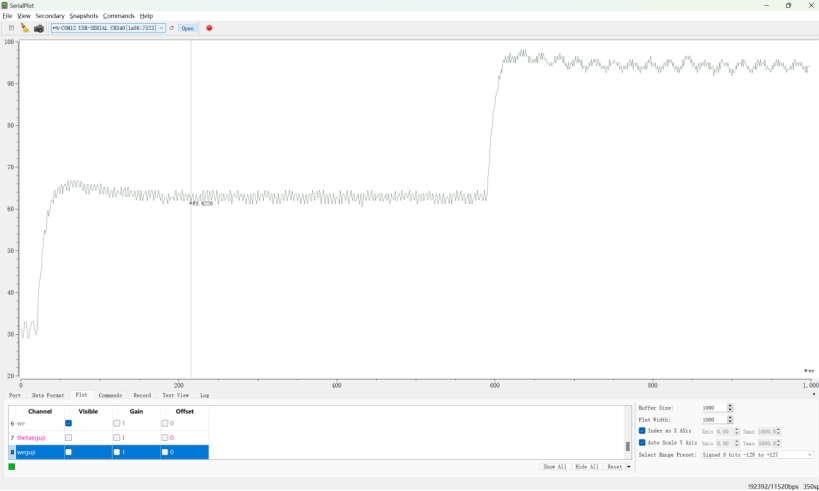Open the Snapshots menu
819x491 pixels.
coord(84,16)
